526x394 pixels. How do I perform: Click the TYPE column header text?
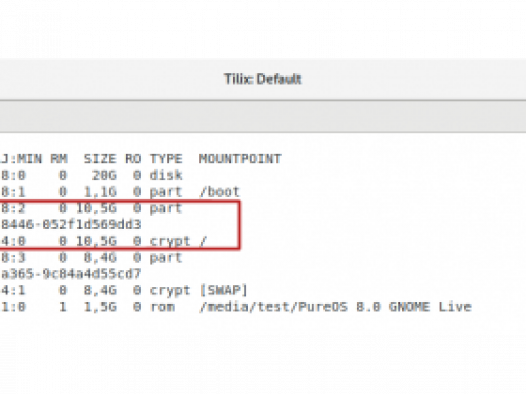pyautogui.click(x=166, y=159)
